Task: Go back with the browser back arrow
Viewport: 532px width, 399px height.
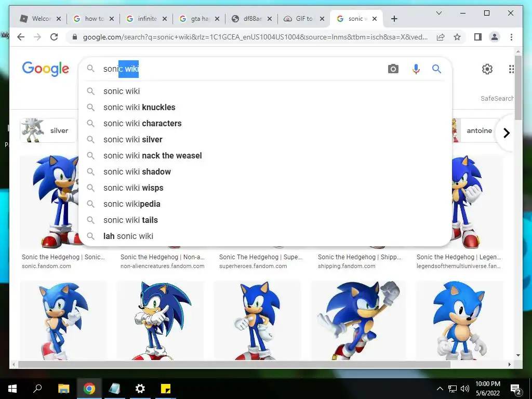Action: [21, 37]
